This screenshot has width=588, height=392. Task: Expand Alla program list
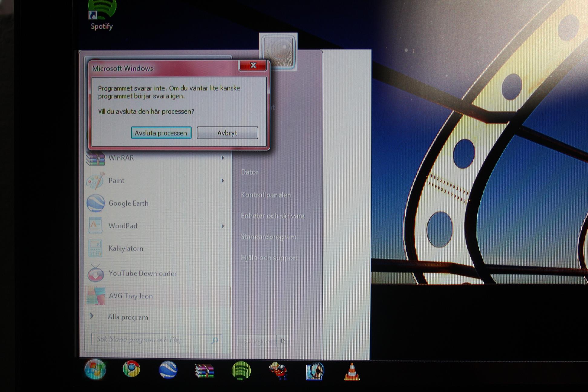[128, 317]
